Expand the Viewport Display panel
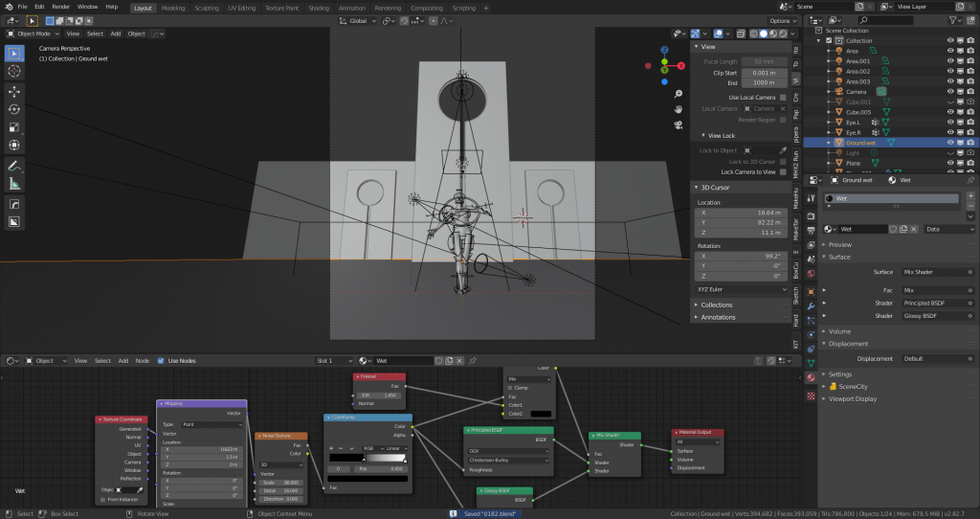Screen dimensions: 980x519 [852, 399]
